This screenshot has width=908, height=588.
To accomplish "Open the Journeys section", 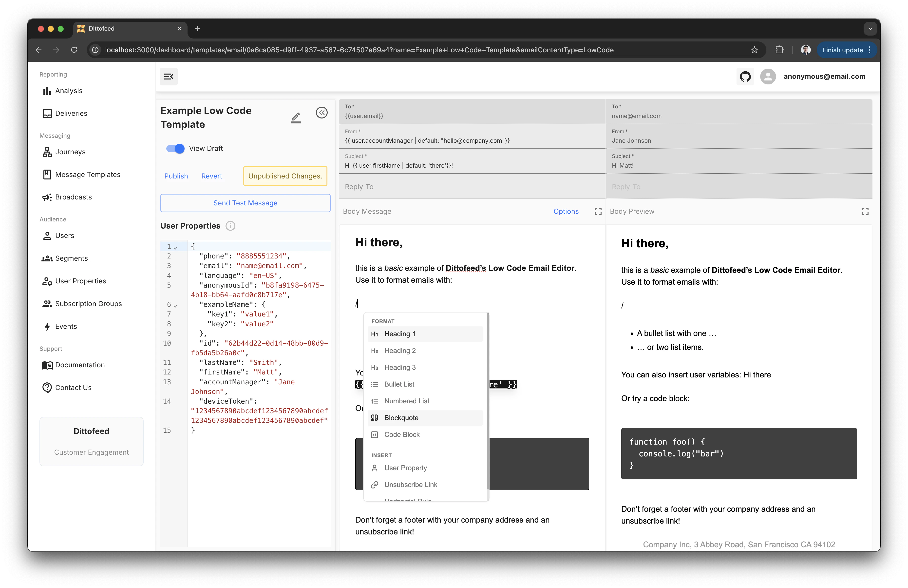I will [70, 152].
